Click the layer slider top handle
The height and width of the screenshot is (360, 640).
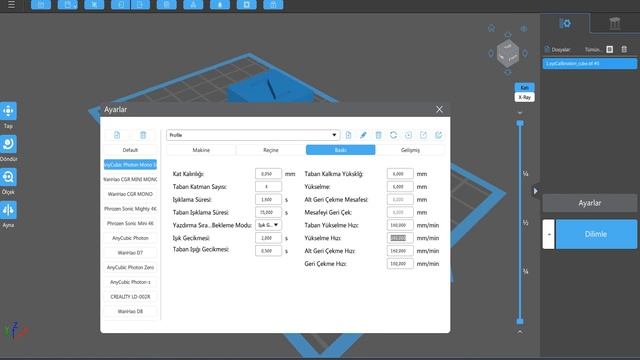coord(520,123)
